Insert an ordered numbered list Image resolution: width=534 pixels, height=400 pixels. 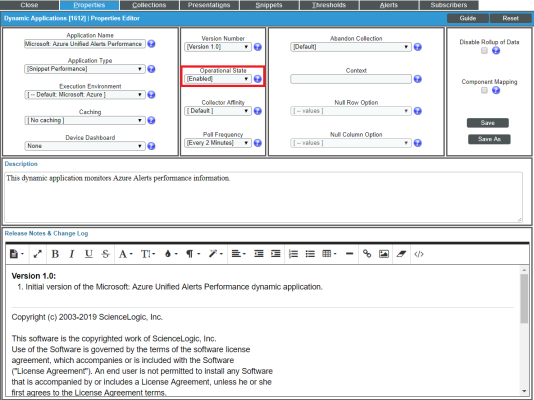point(293,254)
